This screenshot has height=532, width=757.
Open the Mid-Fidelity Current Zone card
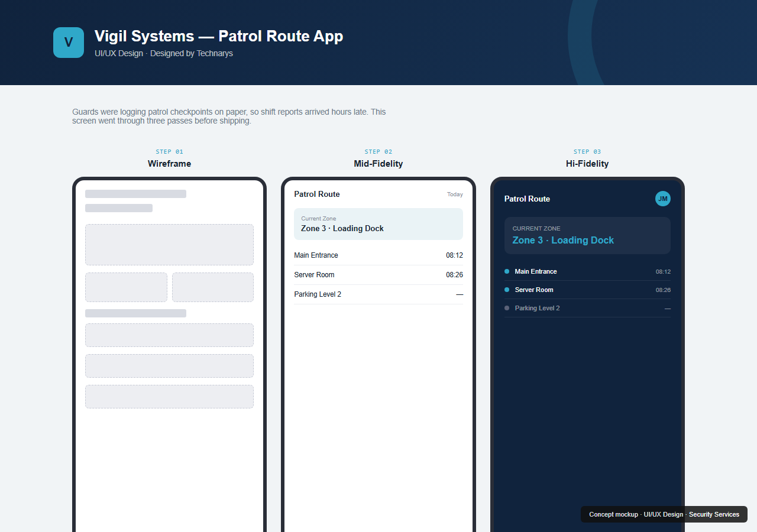[378, 224]
